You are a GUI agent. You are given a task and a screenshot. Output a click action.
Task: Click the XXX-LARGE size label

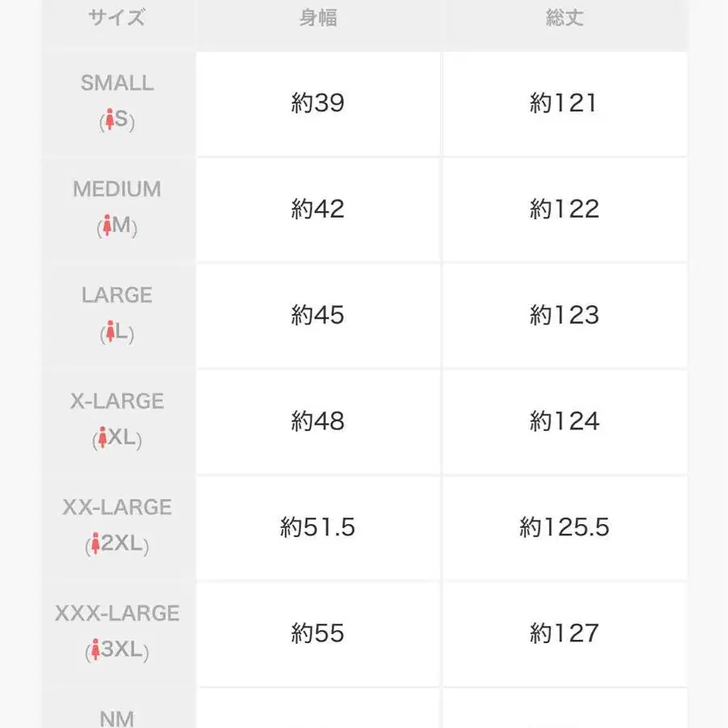(x=117, y=613)
